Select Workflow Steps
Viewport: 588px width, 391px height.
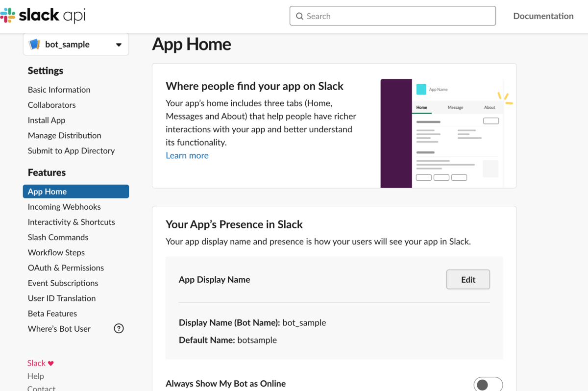coord(56,252)
